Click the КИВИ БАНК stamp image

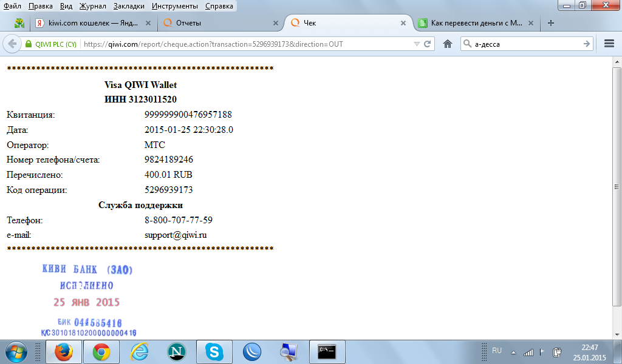tap(89, 301)
